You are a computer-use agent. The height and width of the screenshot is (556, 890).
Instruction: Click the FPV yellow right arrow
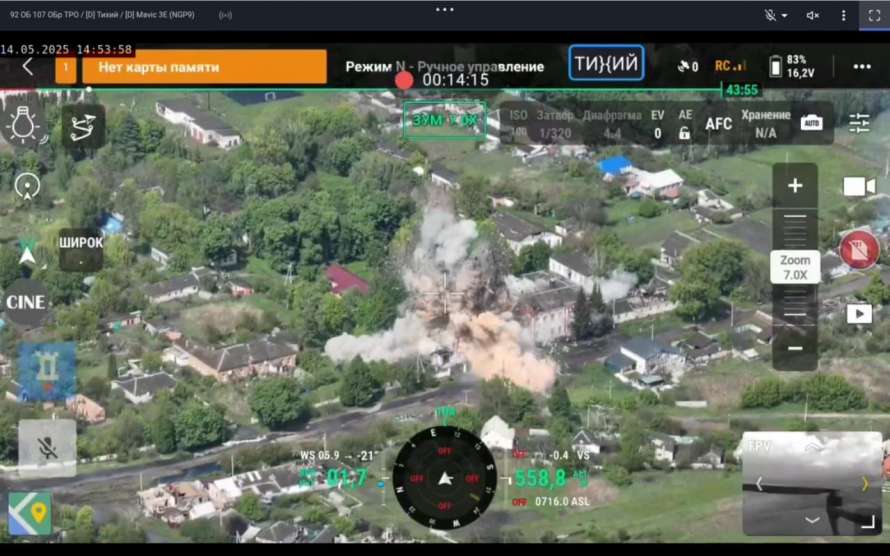pyautogui.click(x=865, y=484)
